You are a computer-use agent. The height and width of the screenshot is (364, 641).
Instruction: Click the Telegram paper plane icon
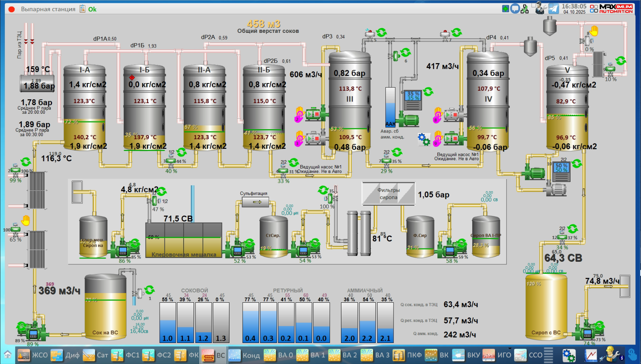tap(553, 8)
